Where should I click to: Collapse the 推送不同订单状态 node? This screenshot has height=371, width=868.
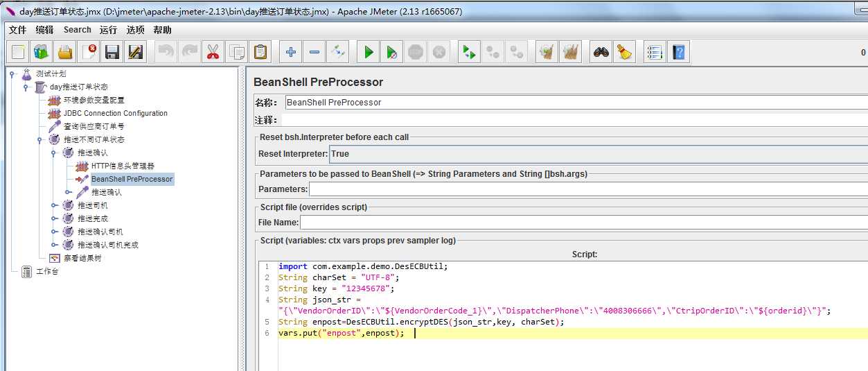click(x=39, y=139)
